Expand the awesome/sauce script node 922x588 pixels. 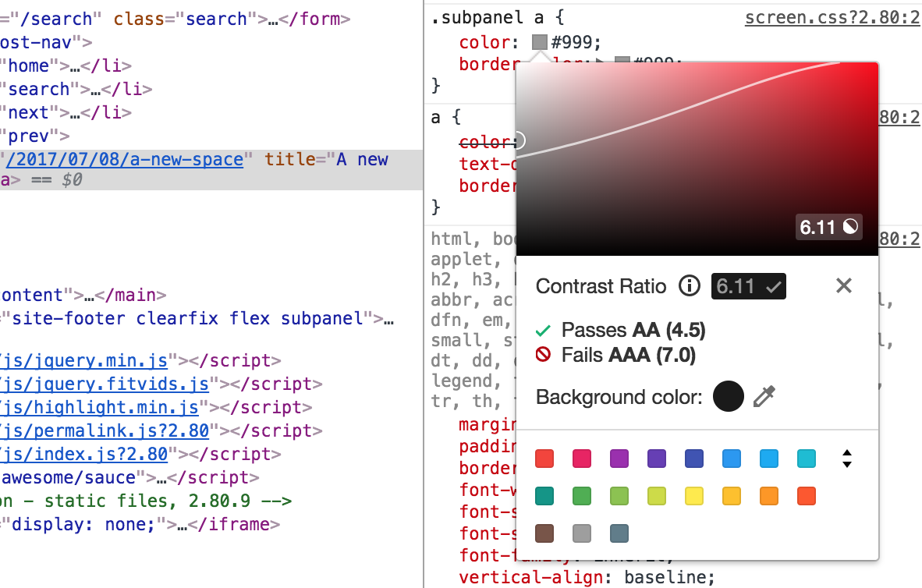point(161,477)
